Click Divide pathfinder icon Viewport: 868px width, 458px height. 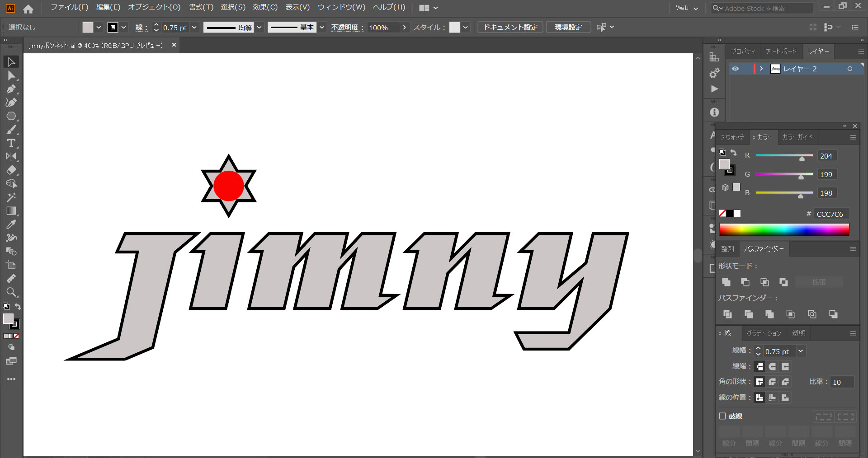[x=727, y=314]
